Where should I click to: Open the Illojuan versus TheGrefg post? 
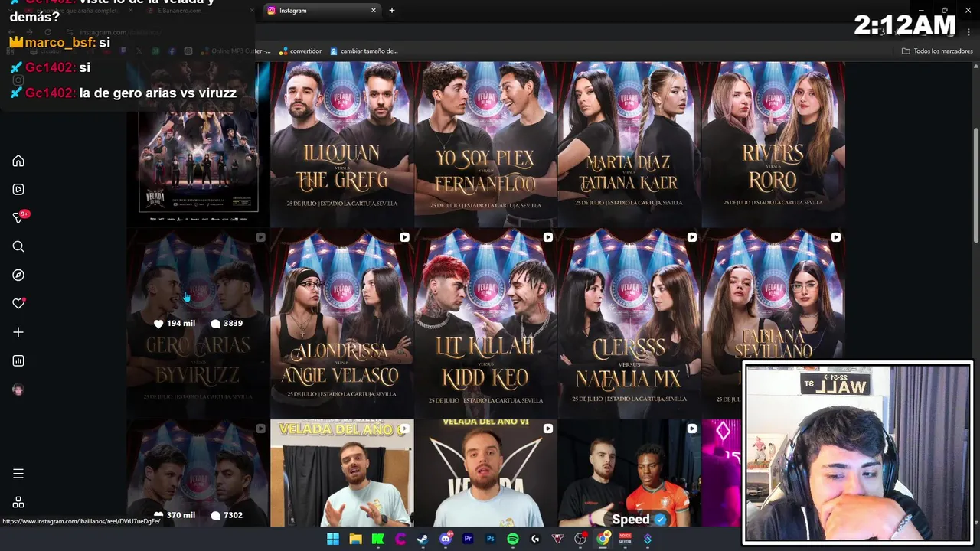pyautogui.click(x=341, y=145)
